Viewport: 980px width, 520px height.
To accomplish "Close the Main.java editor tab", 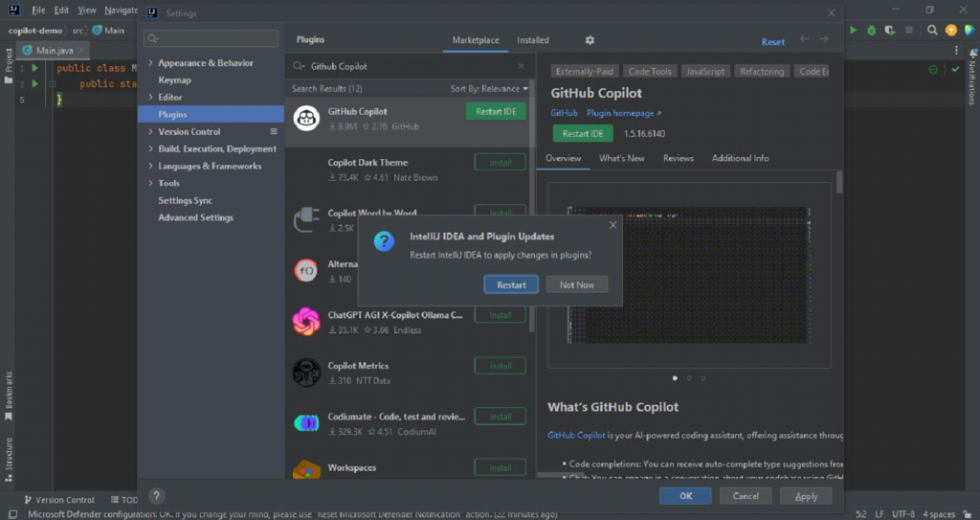I will (81, 51).
